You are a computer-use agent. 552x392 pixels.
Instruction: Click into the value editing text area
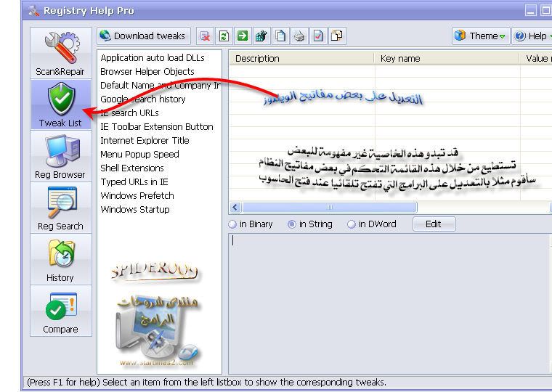tap(389, 303)
